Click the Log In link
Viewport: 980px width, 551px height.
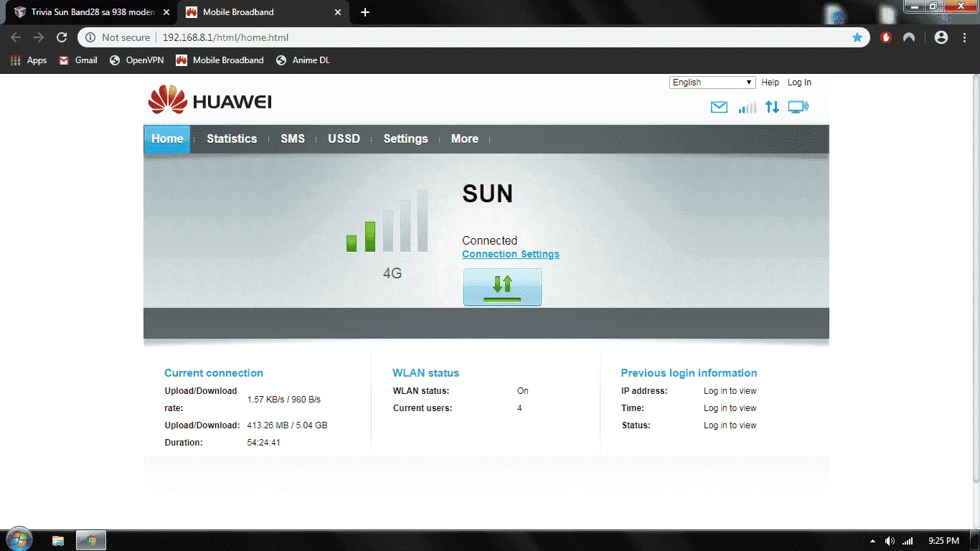pyautogui.click(x=799, y=83)
